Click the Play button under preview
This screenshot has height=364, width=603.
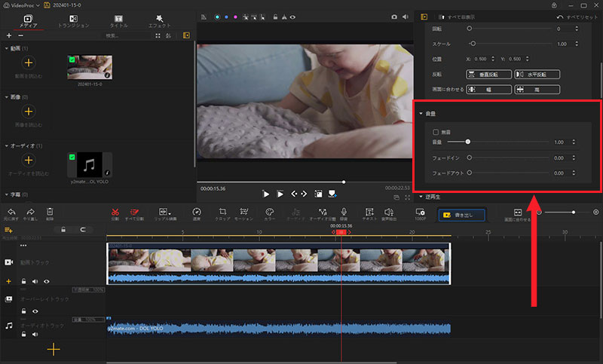266,194
